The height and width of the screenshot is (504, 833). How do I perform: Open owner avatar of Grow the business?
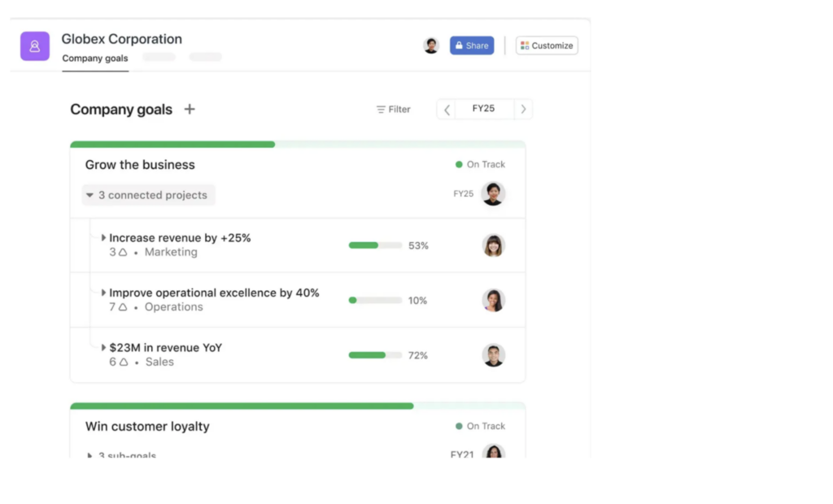click(x=493, y=193)
